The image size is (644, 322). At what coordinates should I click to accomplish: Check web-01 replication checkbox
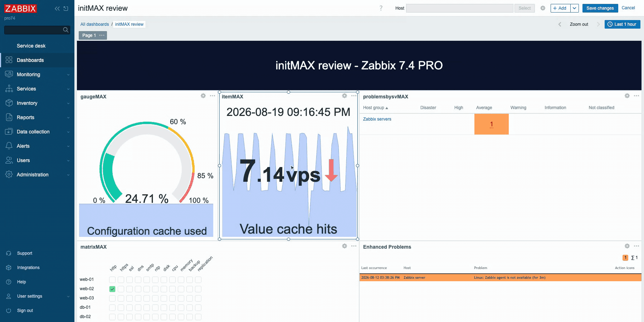point(198,280)
